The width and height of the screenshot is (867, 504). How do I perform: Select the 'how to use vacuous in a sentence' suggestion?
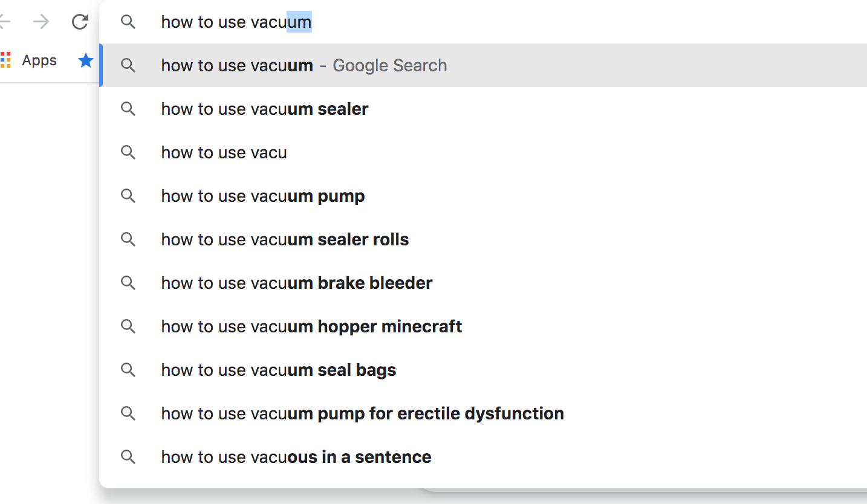(296, 457)
